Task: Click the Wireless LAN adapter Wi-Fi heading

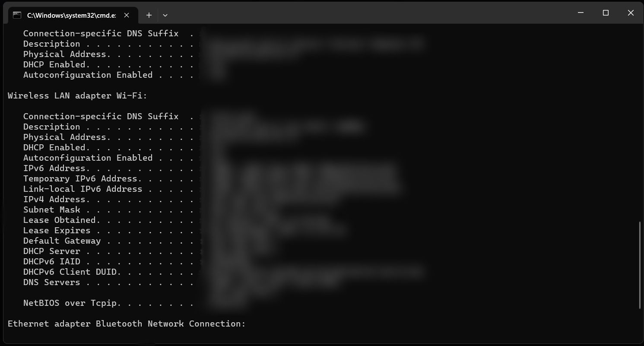Action: coord(77,95)
